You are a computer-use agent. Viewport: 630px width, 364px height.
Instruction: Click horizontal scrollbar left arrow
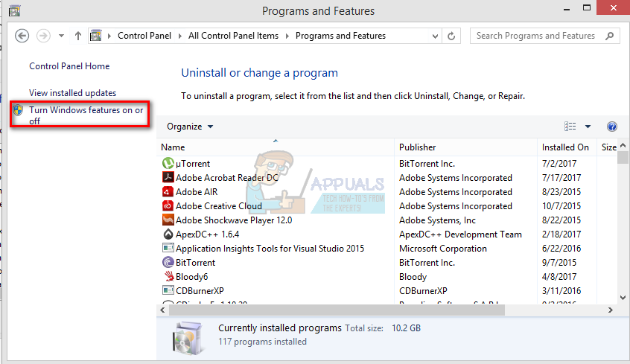(x=162, y=310)
